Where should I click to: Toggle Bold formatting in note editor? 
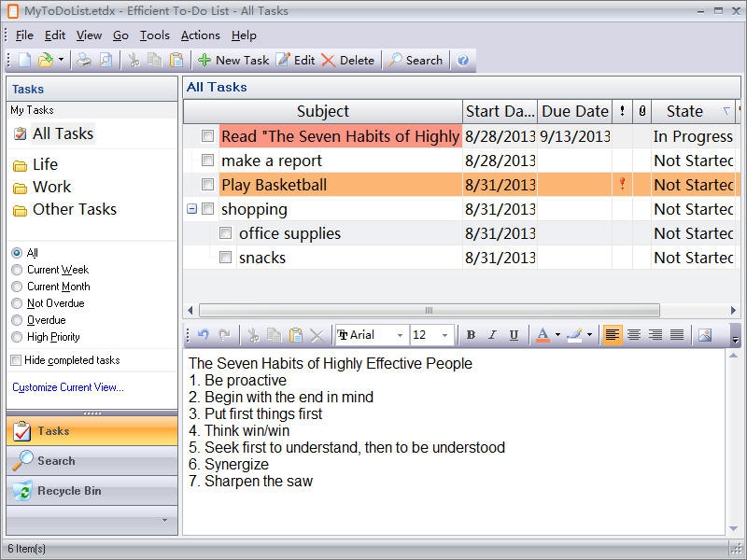(471, 335)
